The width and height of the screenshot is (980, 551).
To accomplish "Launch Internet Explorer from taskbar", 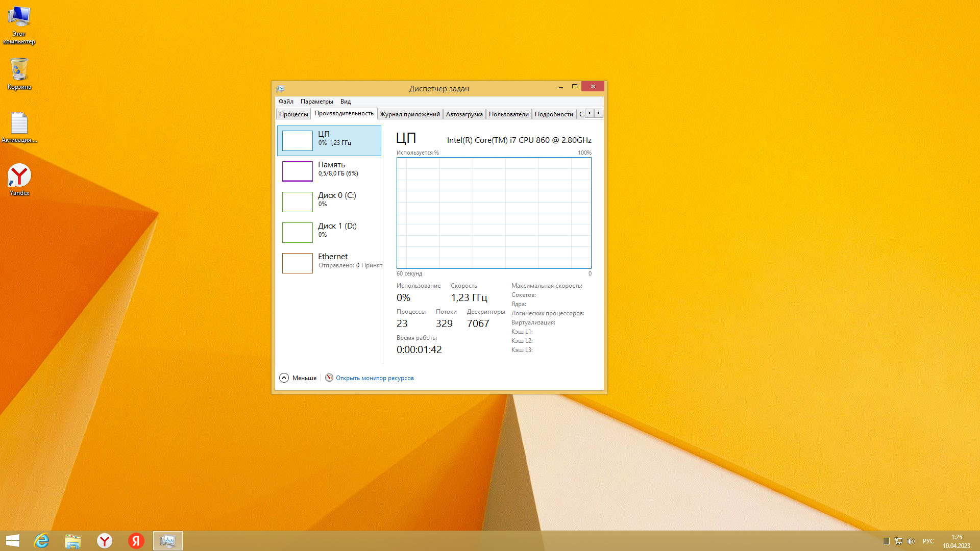I will (41, 541).
